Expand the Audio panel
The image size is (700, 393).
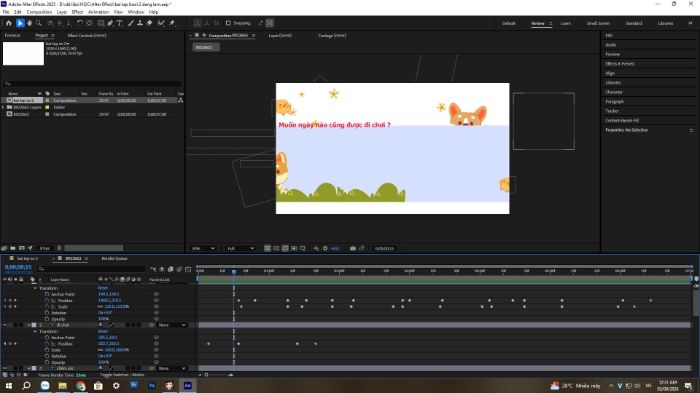pos(611,45)
